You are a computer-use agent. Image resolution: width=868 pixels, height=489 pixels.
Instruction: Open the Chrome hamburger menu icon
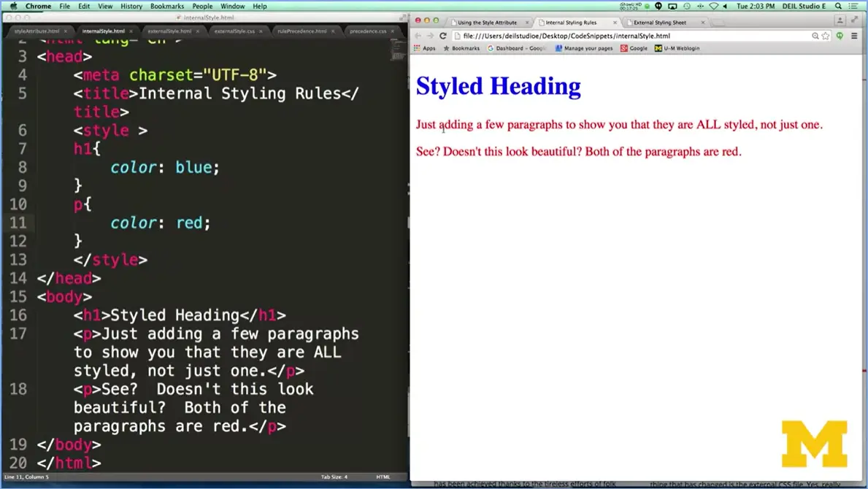[855, 36]
